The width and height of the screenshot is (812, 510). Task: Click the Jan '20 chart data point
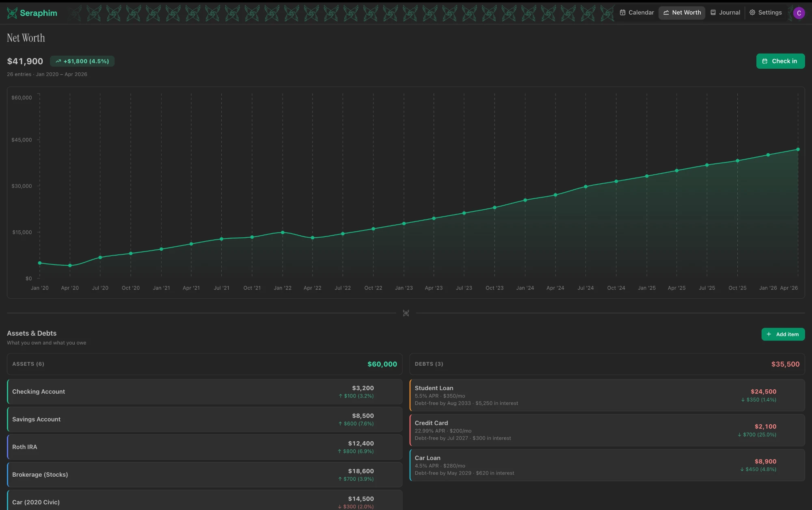point(40,263)
